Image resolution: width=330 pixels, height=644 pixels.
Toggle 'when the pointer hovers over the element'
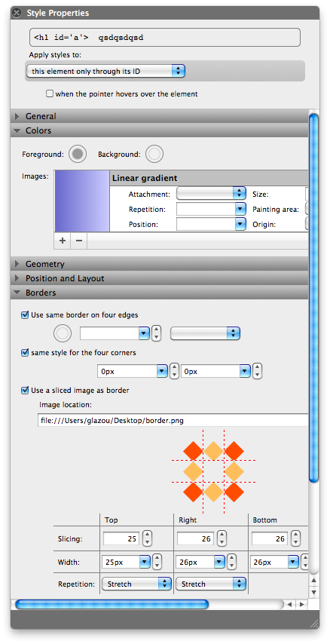50,94
